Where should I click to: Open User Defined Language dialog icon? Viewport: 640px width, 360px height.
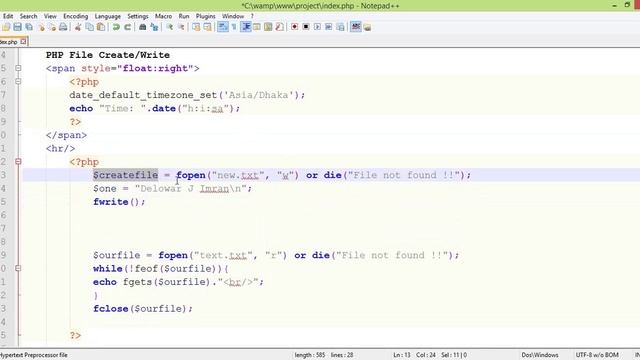coord(257,27)
